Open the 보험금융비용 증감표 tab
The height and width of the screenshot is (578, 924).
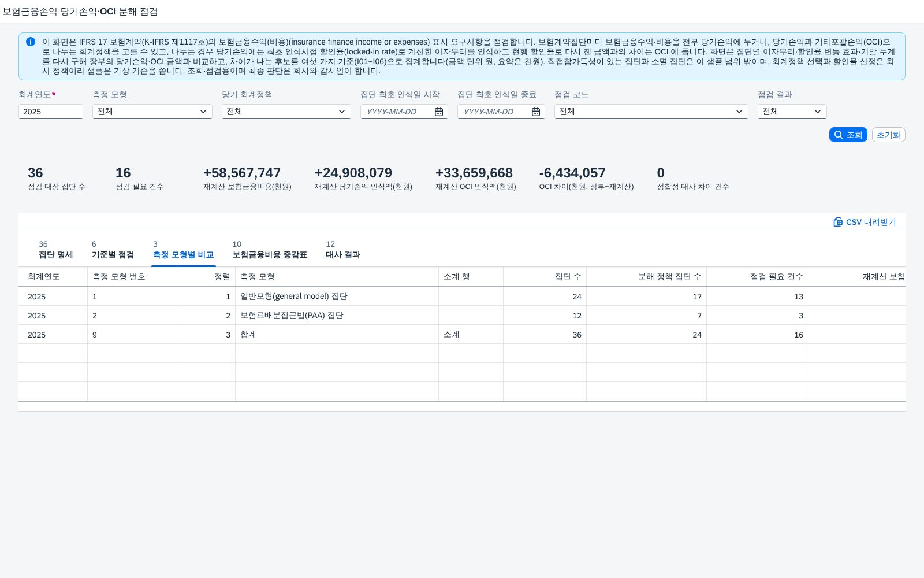(270, 250)
